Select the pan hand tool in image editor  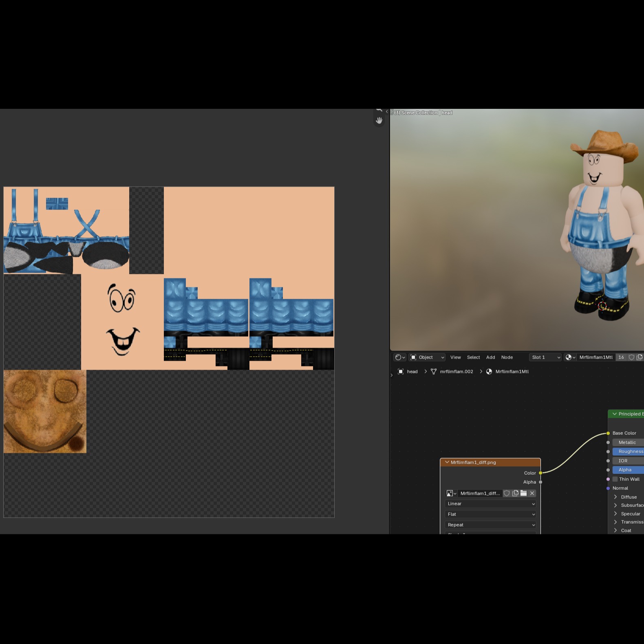(379, 121)
